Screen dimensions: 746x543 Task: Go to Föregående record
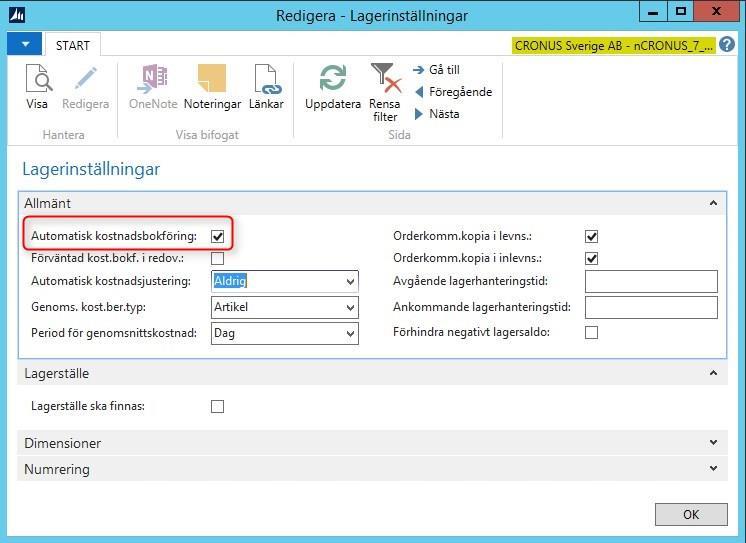453,92
